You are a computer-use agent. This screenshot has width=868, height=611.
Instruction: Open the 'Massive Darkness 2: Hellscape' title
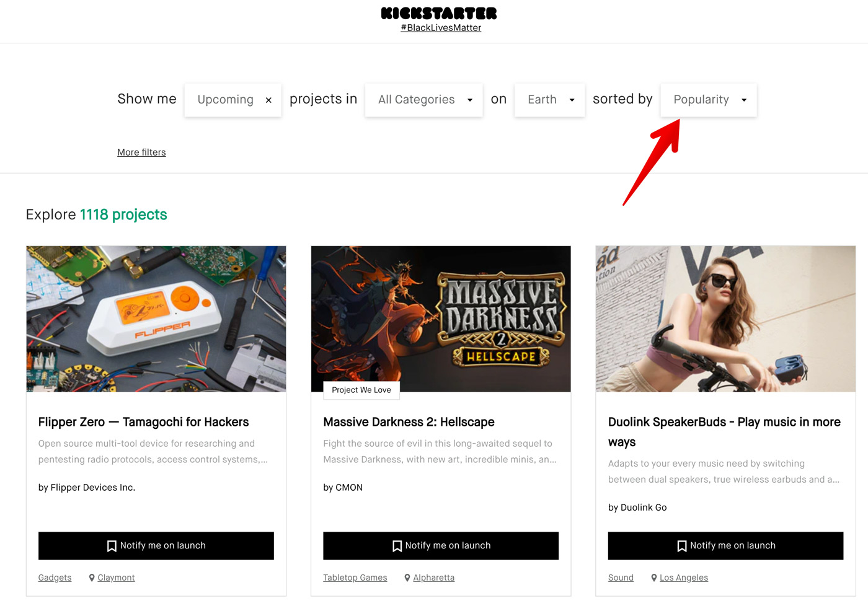[409, 422]
